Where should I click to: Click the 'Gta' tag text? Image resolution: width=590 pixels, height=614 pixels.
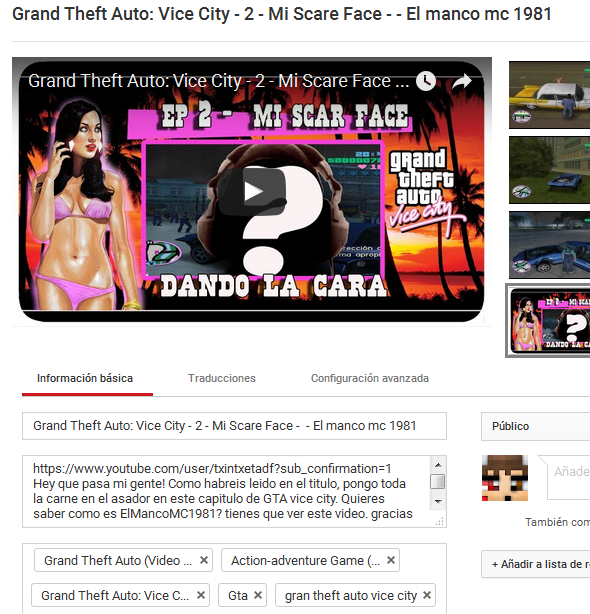point(238,596)
